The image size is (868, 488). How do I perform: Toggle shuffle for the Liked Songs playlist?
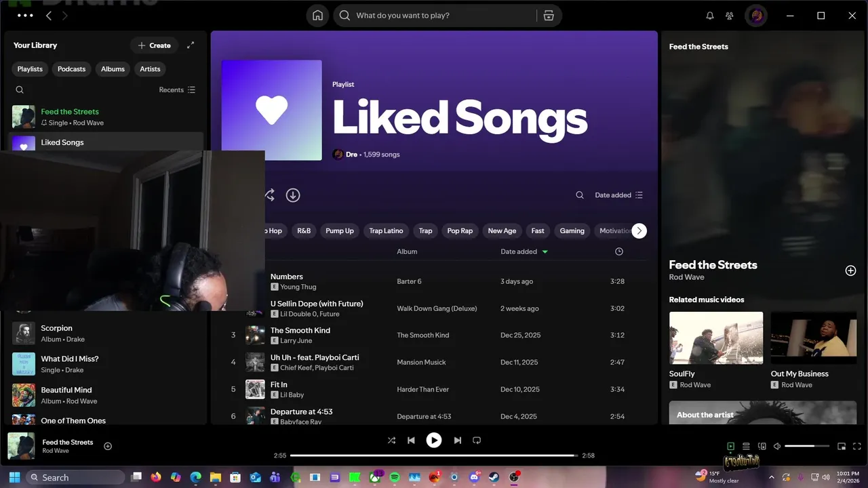[x=269, y=195]
